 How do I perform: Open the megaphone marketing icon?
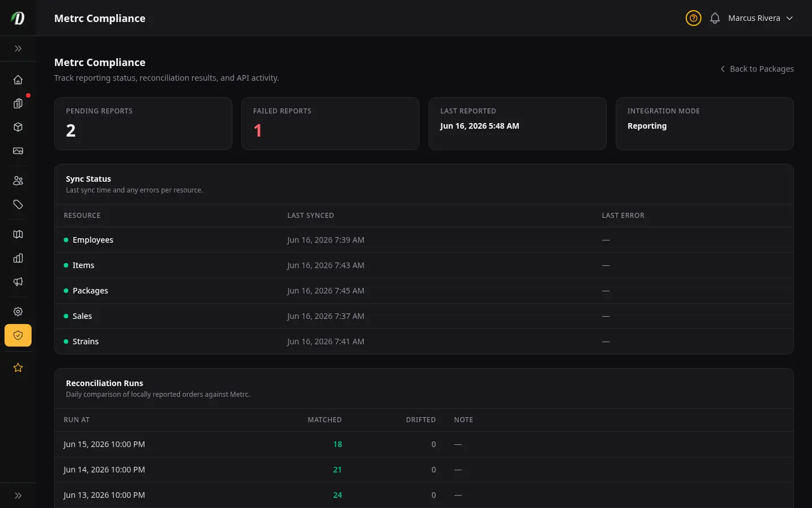[18, 282]
